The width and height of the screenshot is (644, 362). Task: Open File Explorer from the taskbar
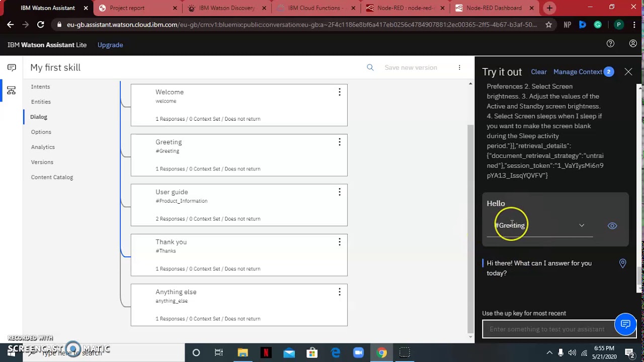(x=243, y=353)
